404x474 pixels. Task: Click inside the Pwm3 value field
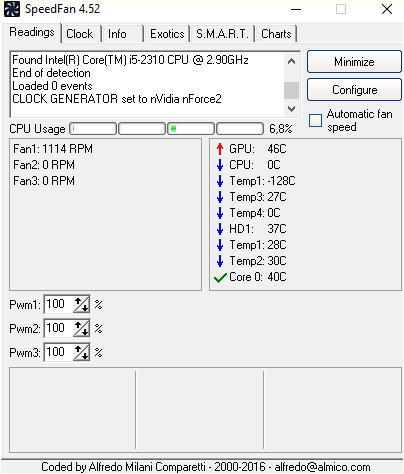point(58,352)
